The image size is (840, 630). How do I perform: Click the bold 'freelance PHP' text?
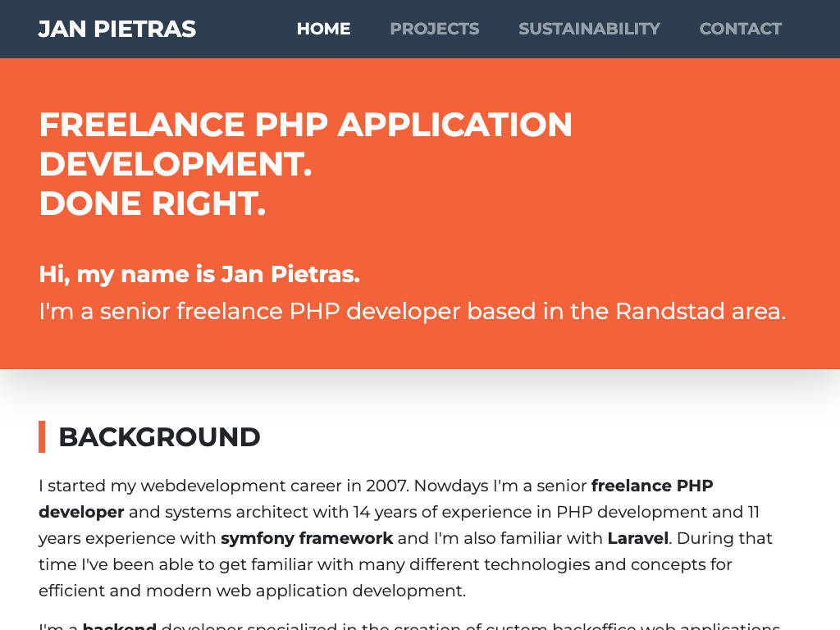(652, 486)
